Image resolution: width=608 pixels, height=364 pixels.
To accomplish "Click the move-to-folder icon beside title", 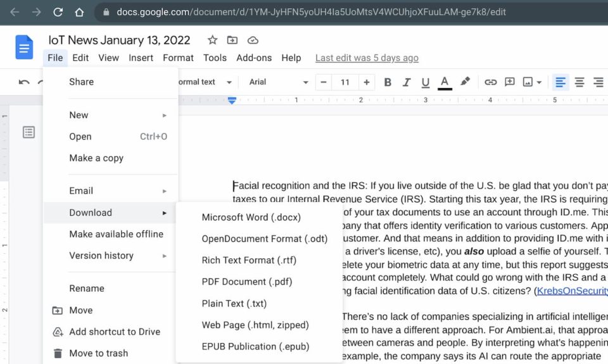I will 232,40.
